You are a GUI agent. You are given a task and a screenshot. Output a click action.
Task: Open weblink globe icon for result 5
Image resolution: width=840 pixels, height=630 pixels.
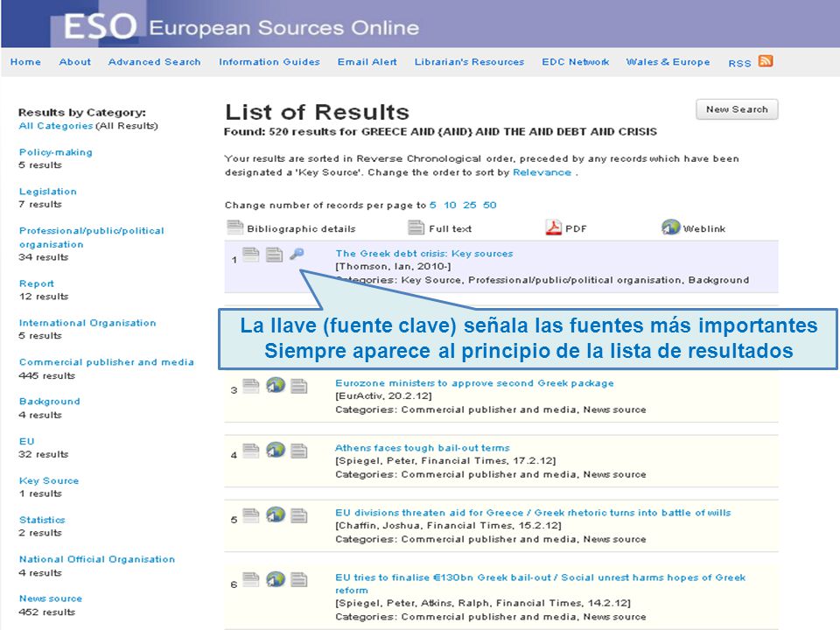pyautogui.click(x=276, y=514)
